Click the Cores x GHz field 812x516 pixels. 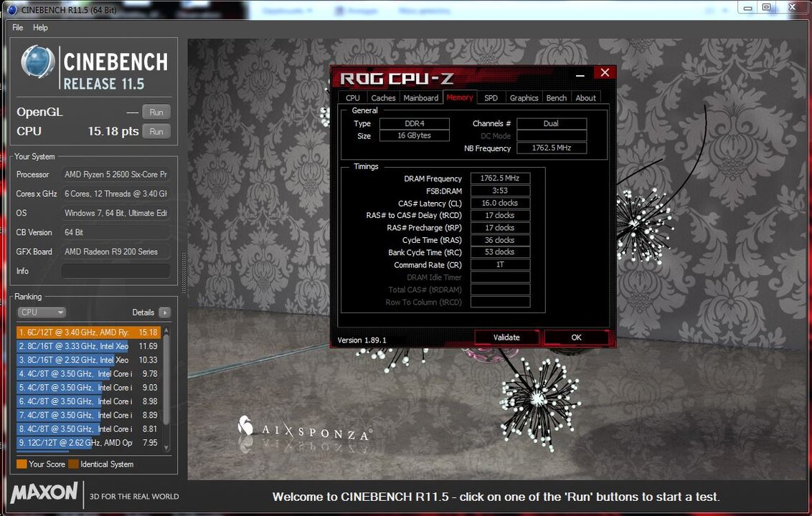(116, 193)
